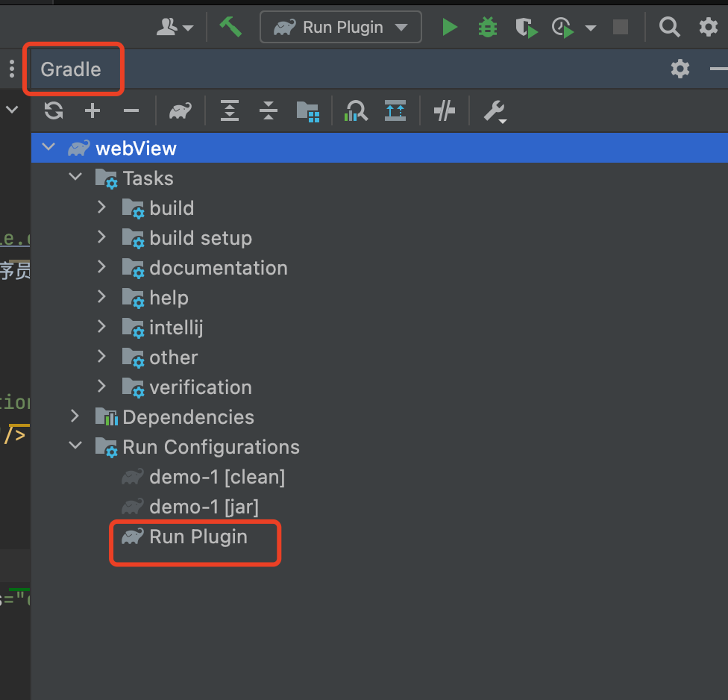Execute Gradle task elephant icon

180,111
